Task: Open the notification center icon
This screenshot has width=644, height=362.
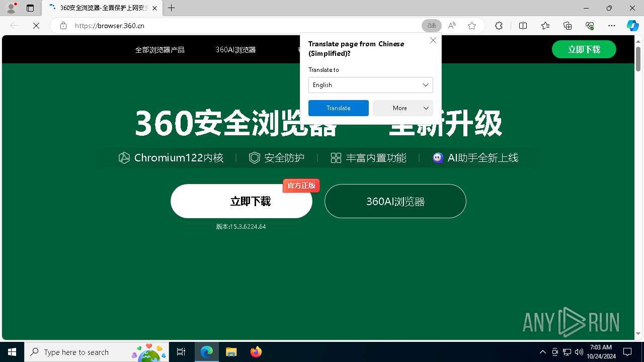Action: click(x=628, y=352)
